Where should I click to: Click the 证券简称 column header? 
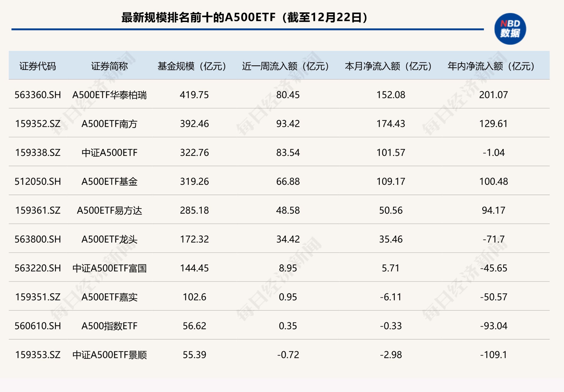109,66
